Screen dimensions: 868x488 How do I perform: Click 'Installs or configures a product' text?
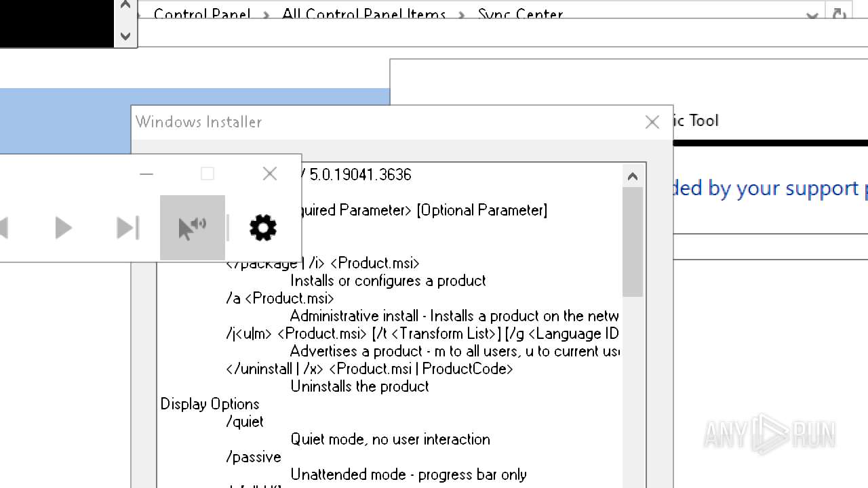coord(388,281)
